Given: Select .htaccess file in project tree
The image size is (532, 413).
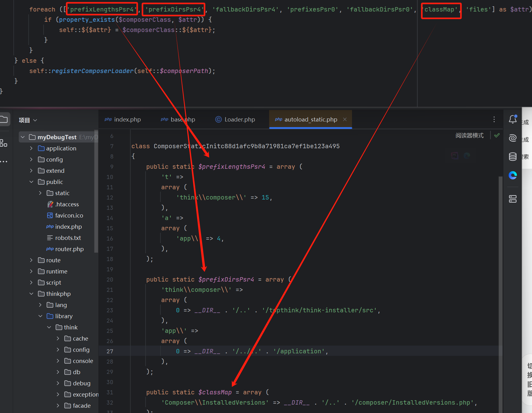Looking at the screenshot, I should pyautogui.click(x=63, y=204).
